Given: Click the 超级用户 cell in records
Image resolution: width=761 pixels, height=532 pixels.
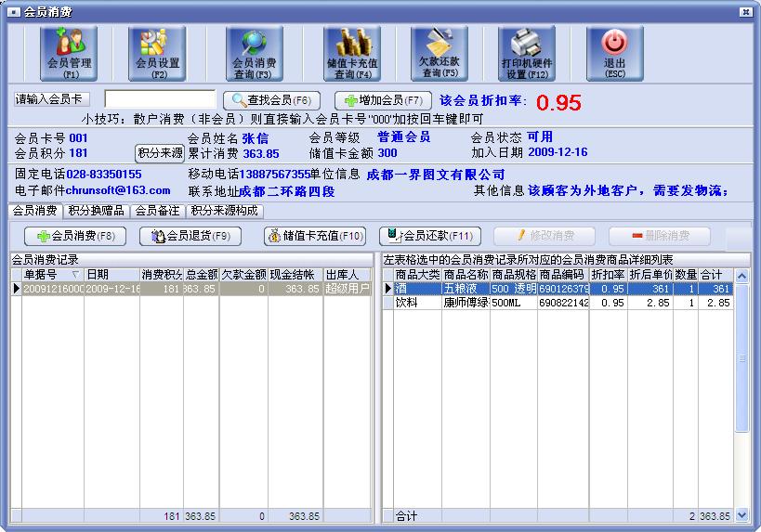Looking at the screenshot, I should (348, 289).
